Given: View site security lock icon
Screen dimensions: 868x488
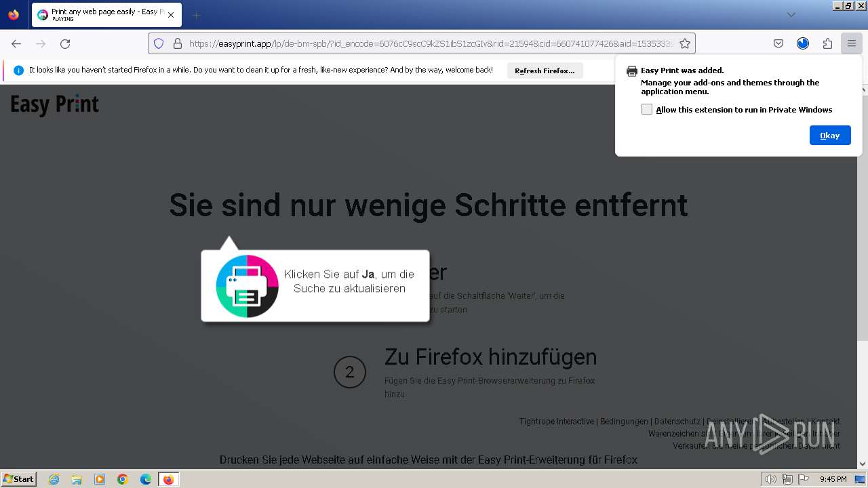Looking at the screenshot, I should pos(178,43).
